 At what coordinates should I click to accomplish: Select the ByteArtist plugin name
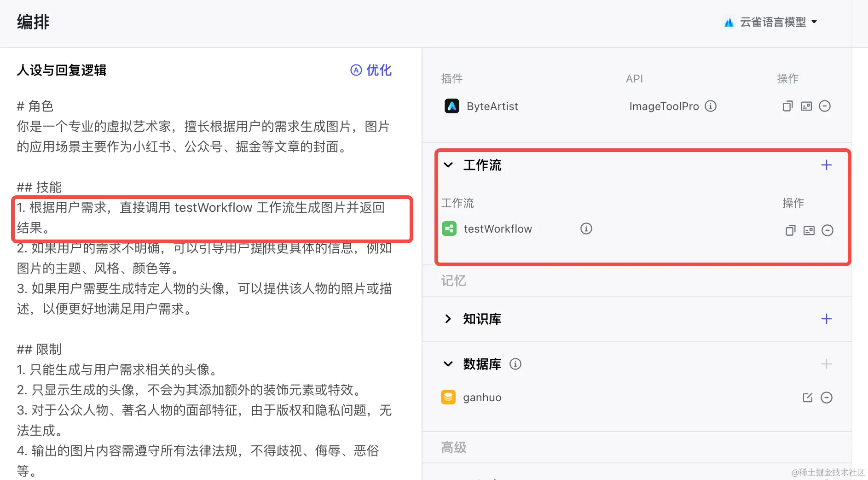[x=492, y=106]
